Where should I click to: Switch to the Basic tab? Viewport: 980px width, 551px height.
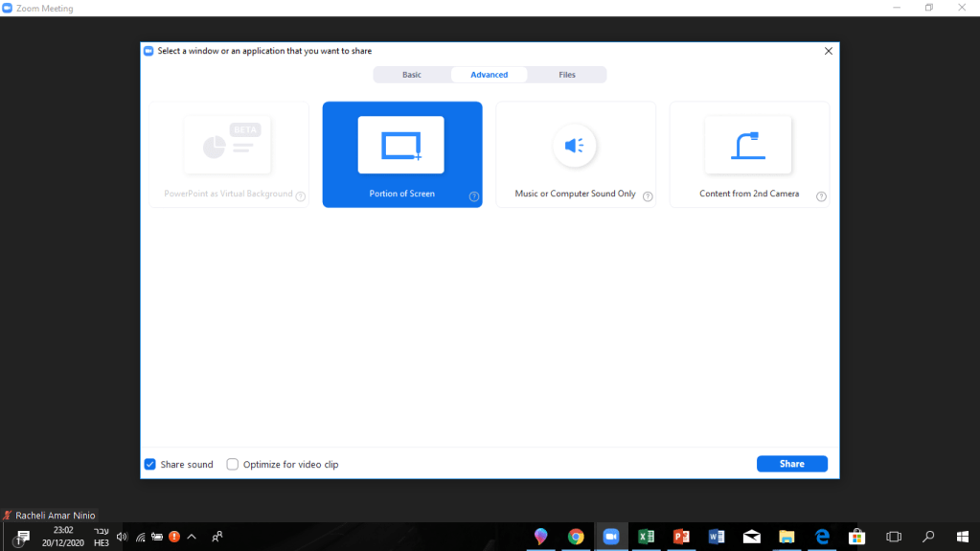(x=411, y=75)
